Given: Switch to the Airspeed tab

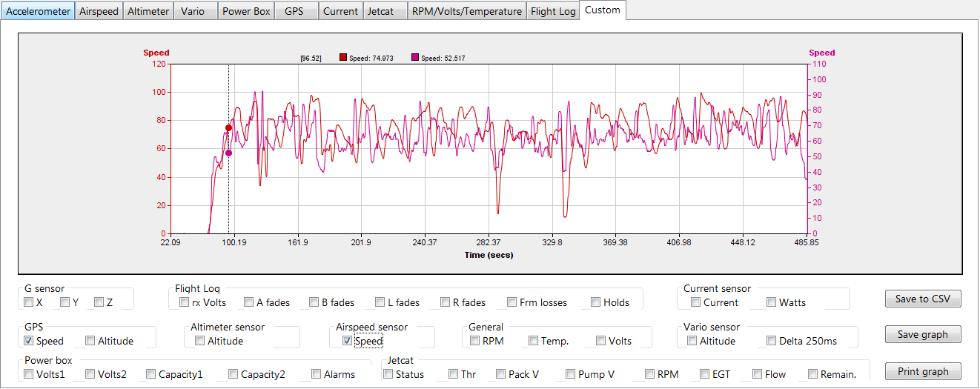Looking at the screenshot, I should (x=99, y=11).
